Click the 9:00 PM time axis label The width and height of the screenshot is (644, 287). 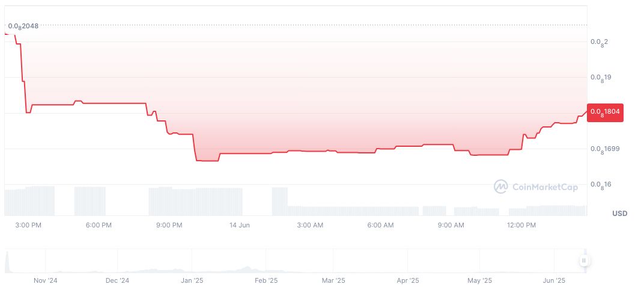click(x=169, y=225)
